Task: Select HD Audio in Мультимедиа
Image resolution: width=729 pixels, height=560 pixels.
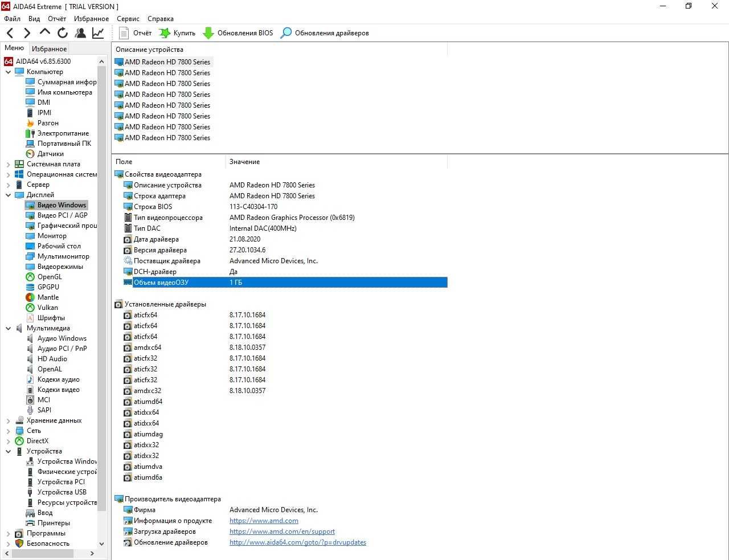Action: tap(52, 359)
